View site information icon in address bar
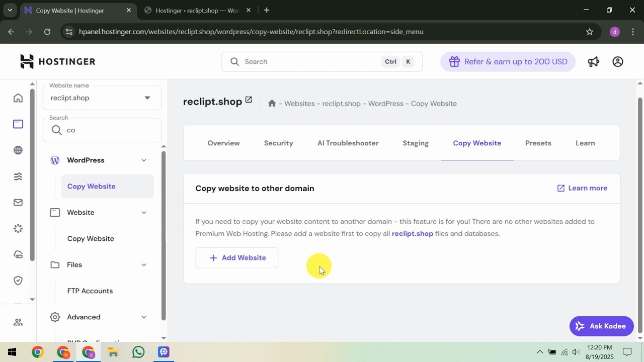 (x=69, y=32)
